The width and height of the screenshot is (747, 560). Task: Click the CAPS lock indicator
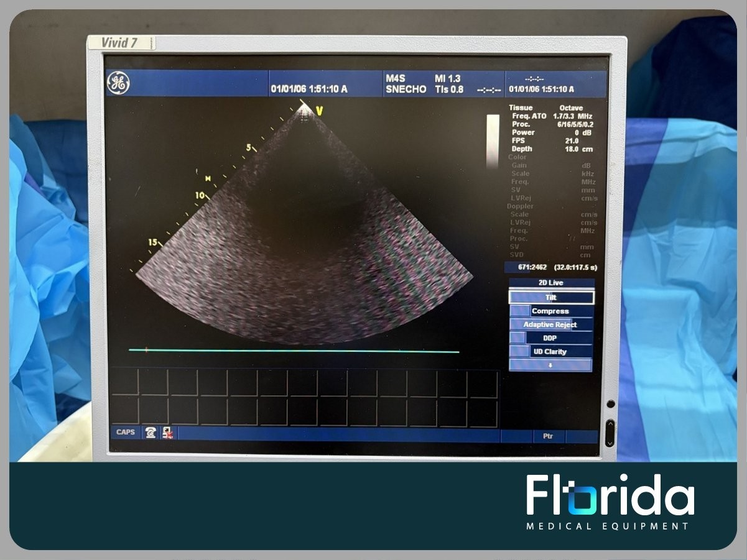tap(126, 433)
